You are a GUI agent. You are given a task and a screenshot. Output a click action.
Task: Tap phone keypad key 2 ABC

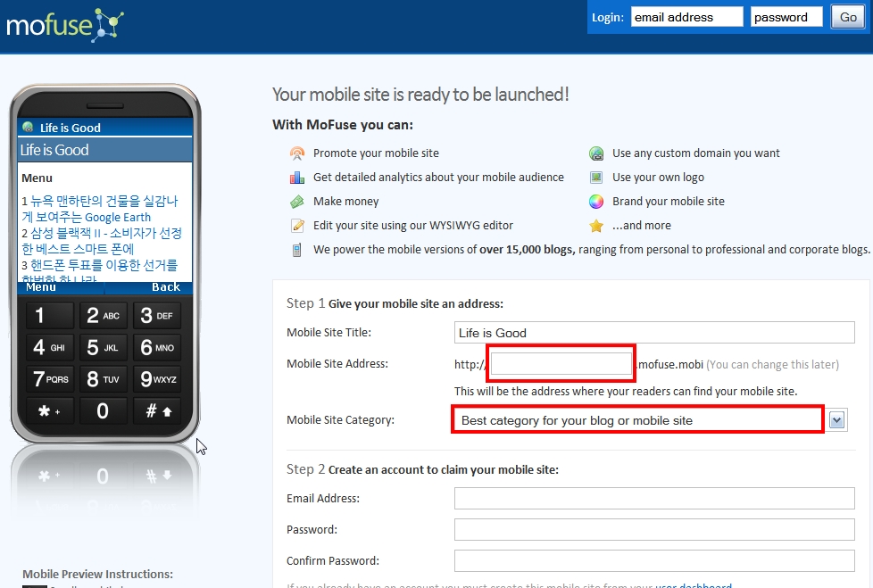click(x=103, y=316)
